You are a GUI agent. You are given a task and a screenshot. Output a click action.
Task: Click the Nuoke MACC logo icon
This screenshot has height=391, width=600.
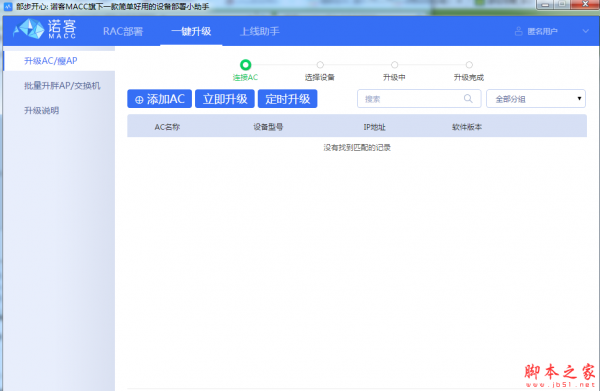[x=29, y=29]
